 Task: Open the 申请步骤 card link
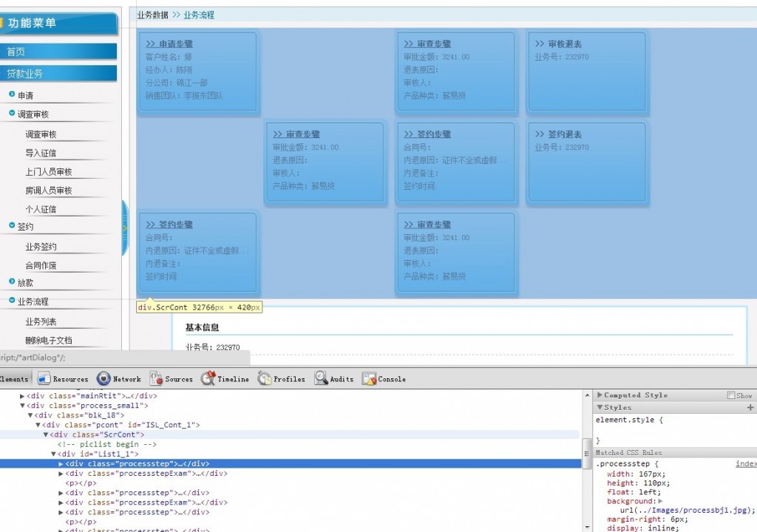[x=169, y=44]
